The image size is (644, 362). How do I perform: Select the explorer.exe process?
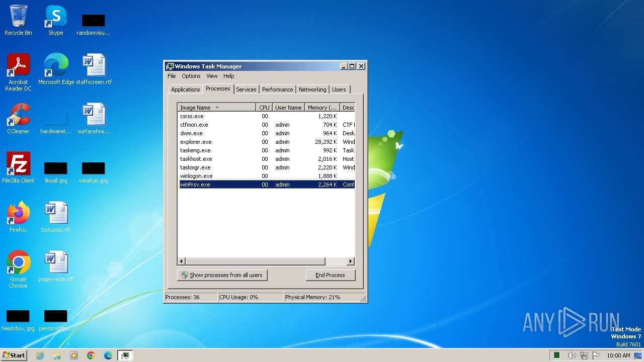[267, 142]
